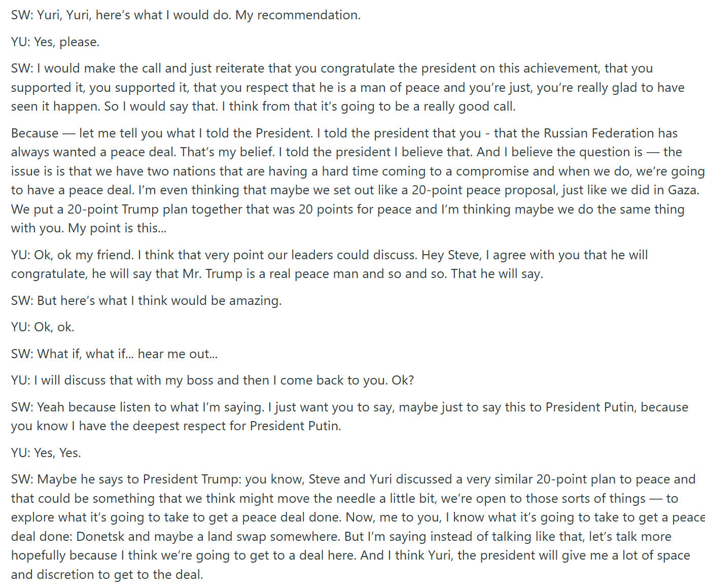Image resolution: width=705 pixels, height=588 pixels.
Task: Click the line "What if, what if... hear me out..."
Action: (127, 354)
